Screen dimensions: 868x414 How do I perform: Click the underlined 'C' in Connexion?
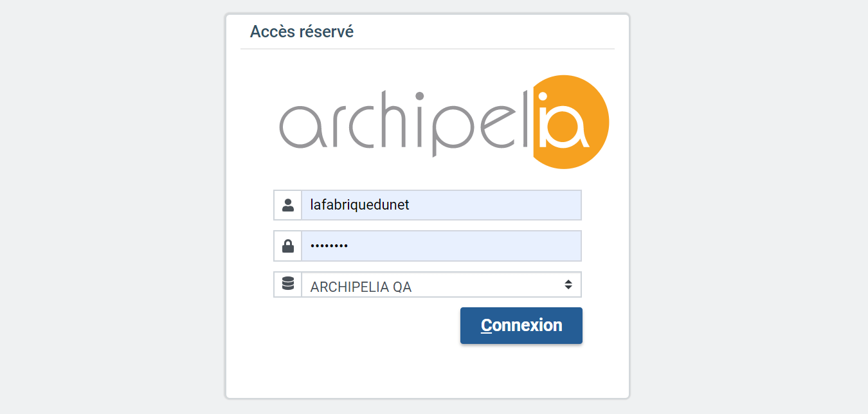[487, 325]
